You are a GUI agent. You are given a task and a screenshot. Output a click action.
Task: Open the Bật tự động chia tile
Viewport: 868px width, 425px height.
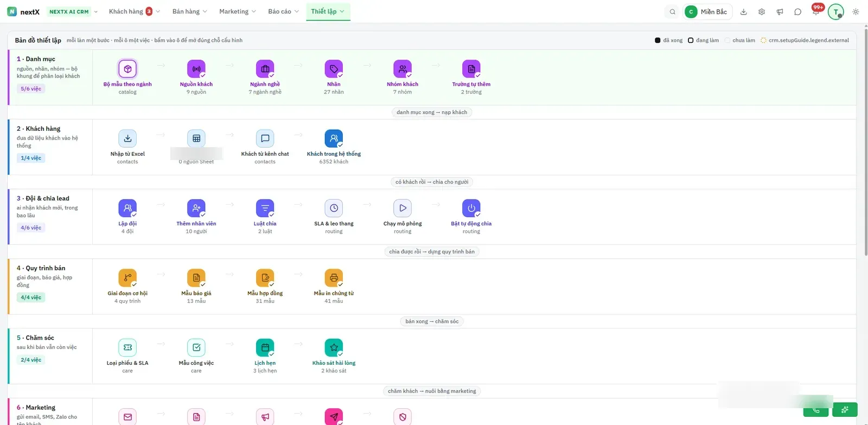coord(471,216)
